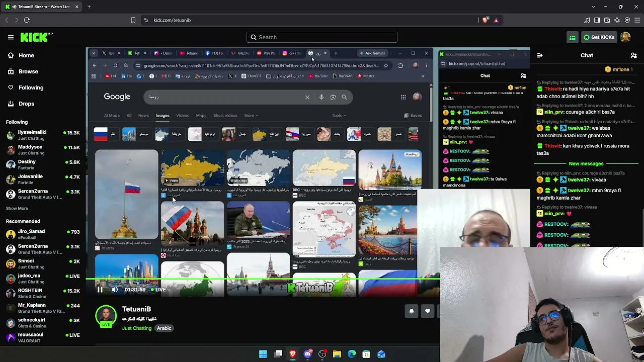The image size is (644, 362).
Task: Toggle notification bell for TetuaniB
Action: click(x=412, y=311)
